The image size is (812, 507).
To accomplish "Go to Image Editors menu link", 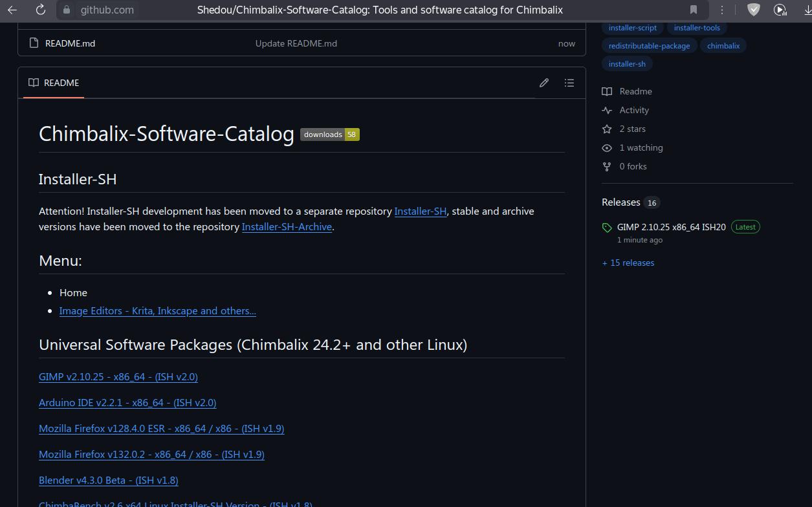I will [x=157, y=311].
